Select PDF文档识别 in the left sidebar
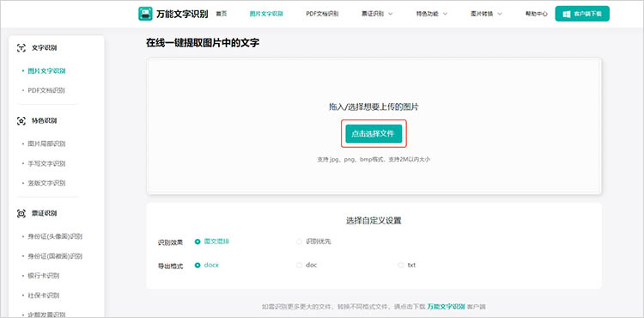This screenshot has height=318, width=644. (x=46, y=90)
